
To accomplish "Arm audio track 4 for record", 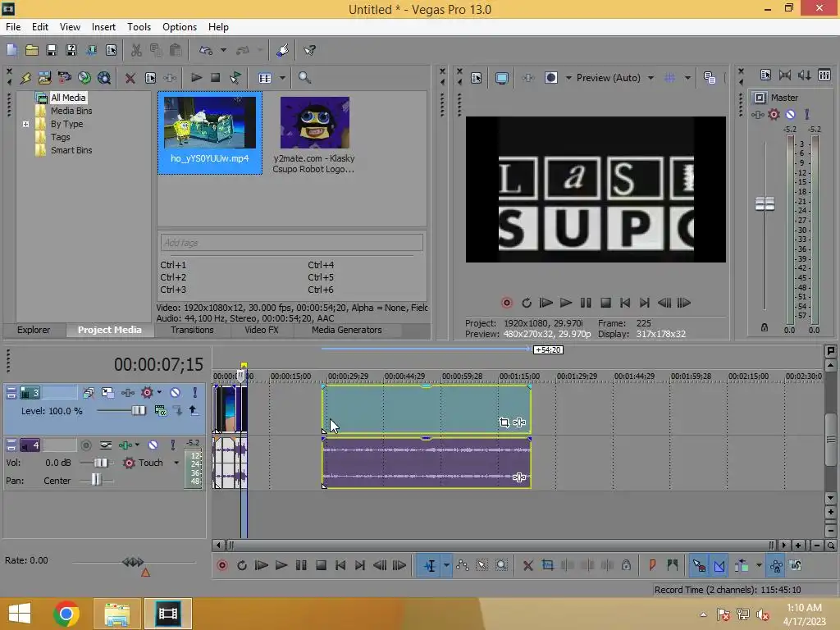I will [85, 445].
